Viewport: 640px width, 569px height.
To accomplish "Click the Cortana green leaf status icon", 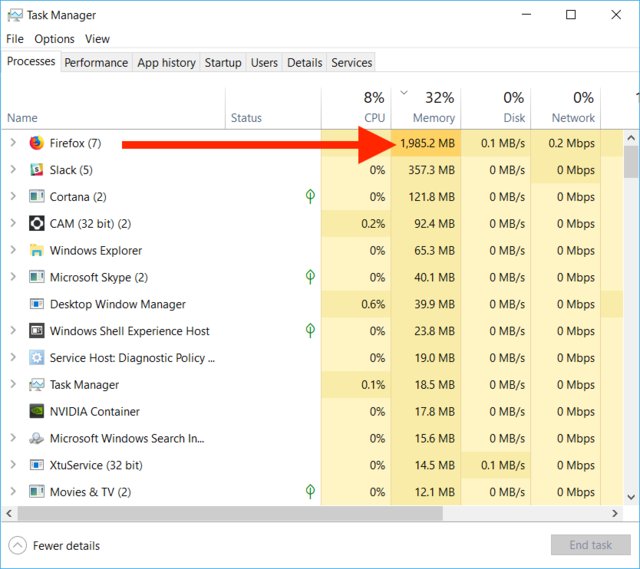I will 311,197.
